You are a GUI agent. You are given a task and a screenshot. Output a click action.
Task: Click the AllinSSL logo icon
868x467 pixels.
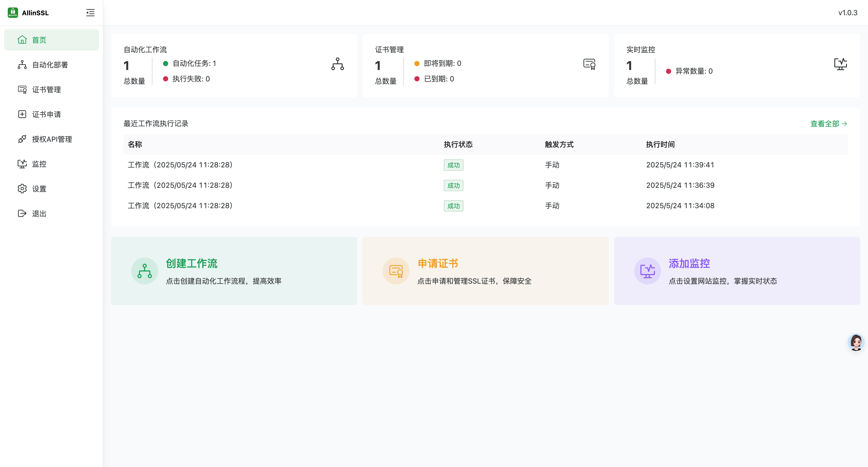(x=13, y=13)
